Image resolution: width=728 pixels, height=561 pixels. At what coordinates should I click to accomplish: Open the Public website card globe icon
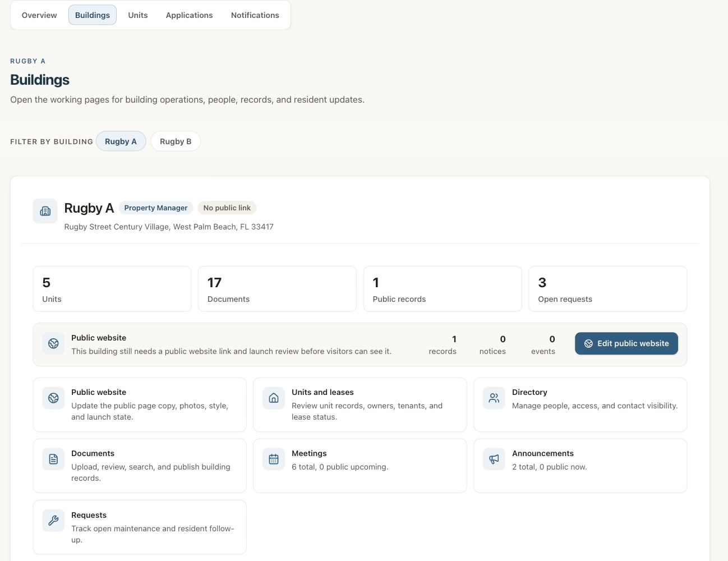click(53, 398)
